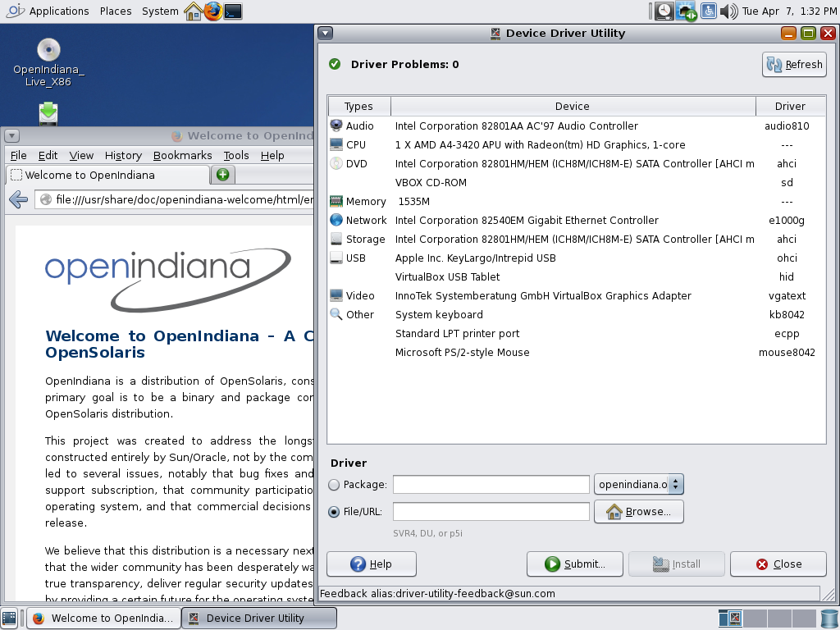840x630 pixels.
Task: Open the Places menu
Action: point(116,11)
